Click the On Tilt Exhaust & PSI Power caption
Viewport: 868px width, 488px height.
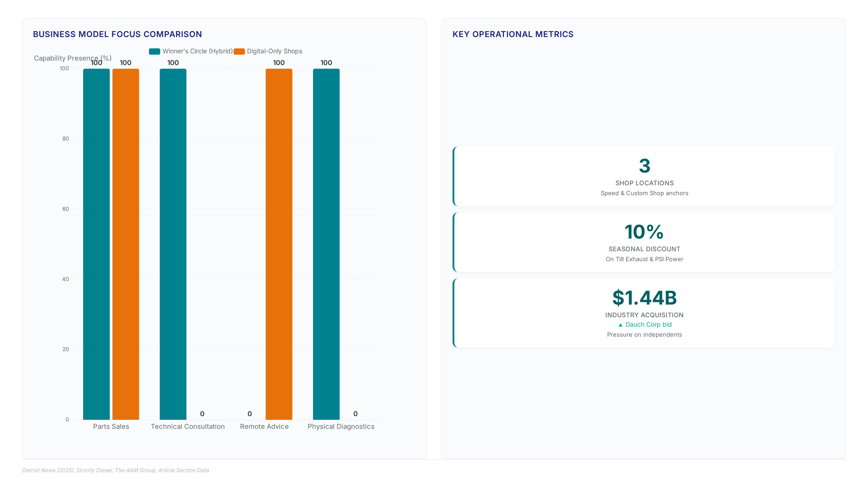pyautogui.click(x=645, y=259)
